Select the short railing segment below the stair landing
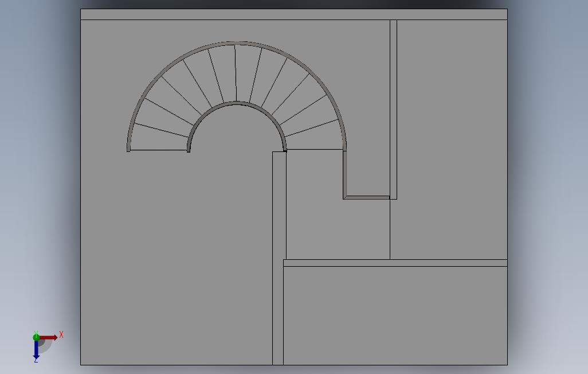588x374 pixels. [x=366, y=197]
